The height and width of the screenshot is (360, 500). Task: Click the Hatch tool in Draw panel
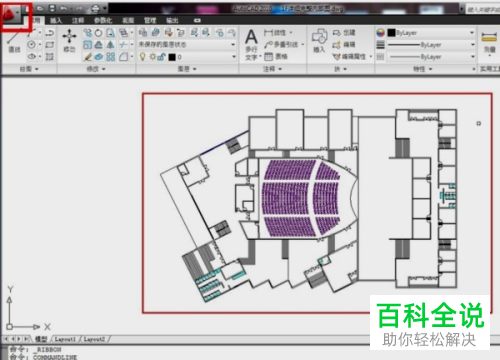click(x=50, y=57)
